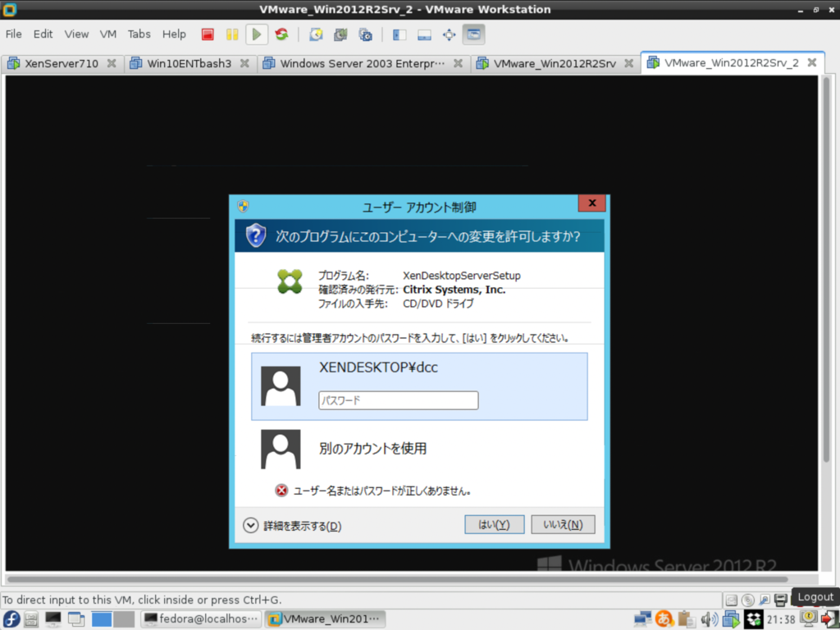Click the yellow Suspend VM toolbar icon

tap(232, 34)
